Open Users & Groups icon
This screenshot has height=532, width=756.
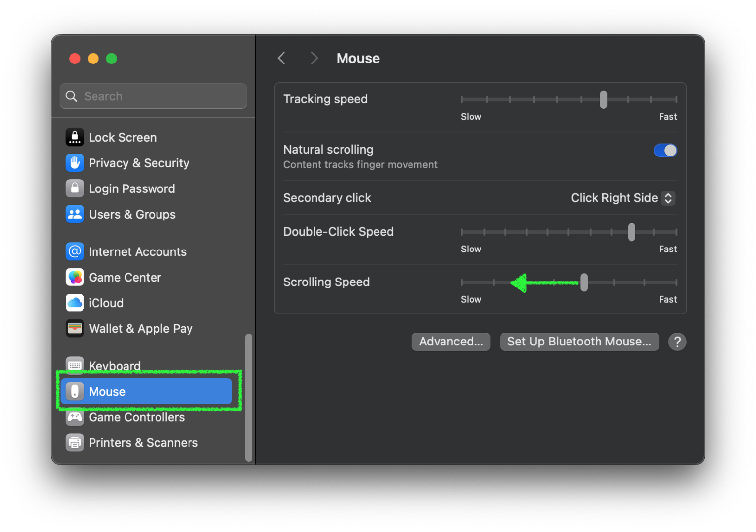pyautogui.click(x=75, y=214)
